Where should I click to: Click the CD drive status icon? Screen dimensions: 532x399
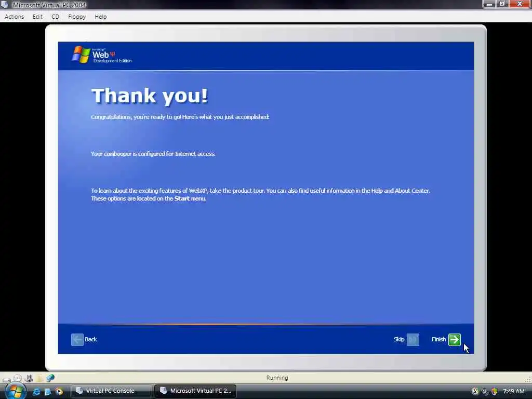click(18, 378)
